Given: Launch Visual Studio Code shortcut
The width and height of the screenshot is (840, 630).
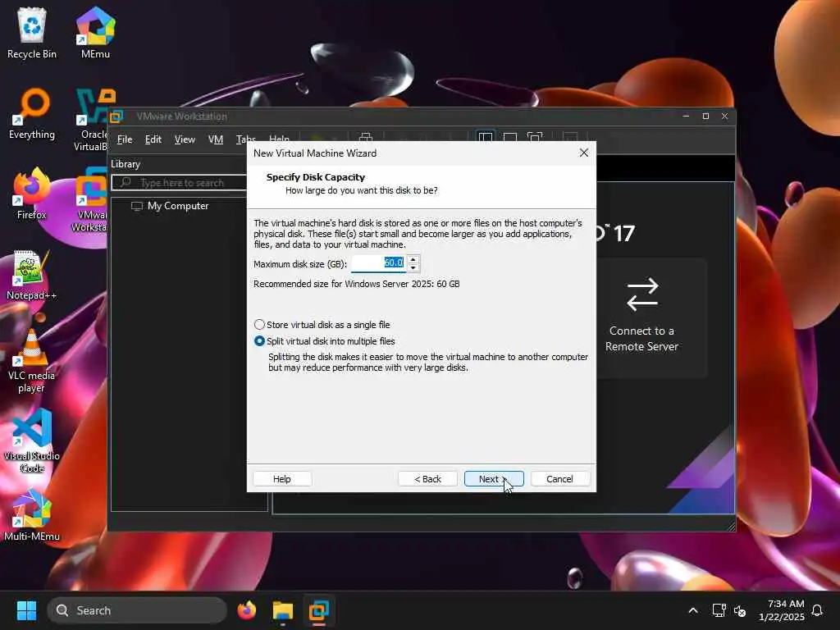Looking at the screenshot, I should 32,441.
